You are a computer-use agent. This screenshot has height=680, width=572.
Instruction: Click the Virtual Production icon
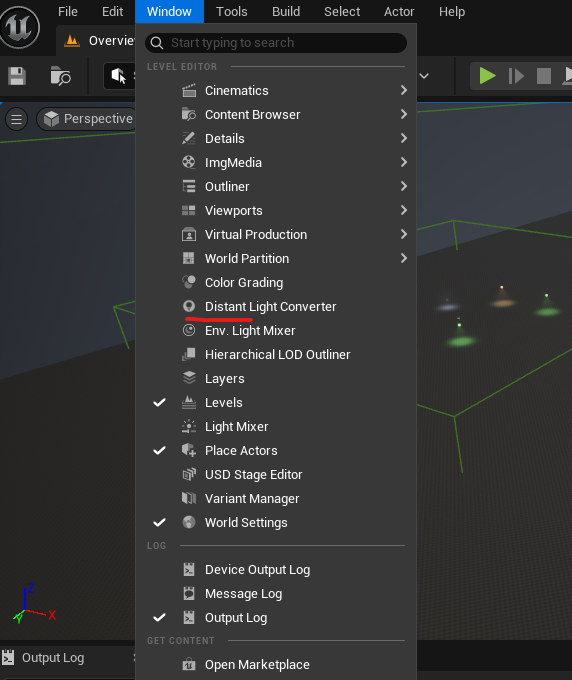coord(189,235)
